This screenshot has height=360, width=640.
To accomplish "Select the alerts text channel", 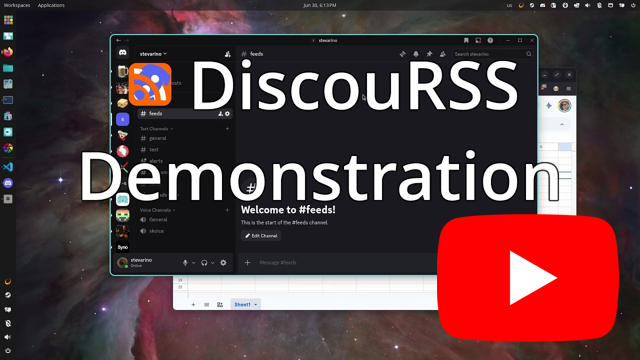I will pos(156,161).
